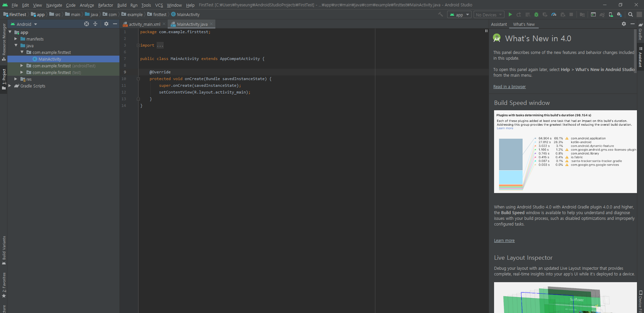Open the SDK Manager icon
The width and height of the screenshot is (644, 313).
click(x=620, y=14)
